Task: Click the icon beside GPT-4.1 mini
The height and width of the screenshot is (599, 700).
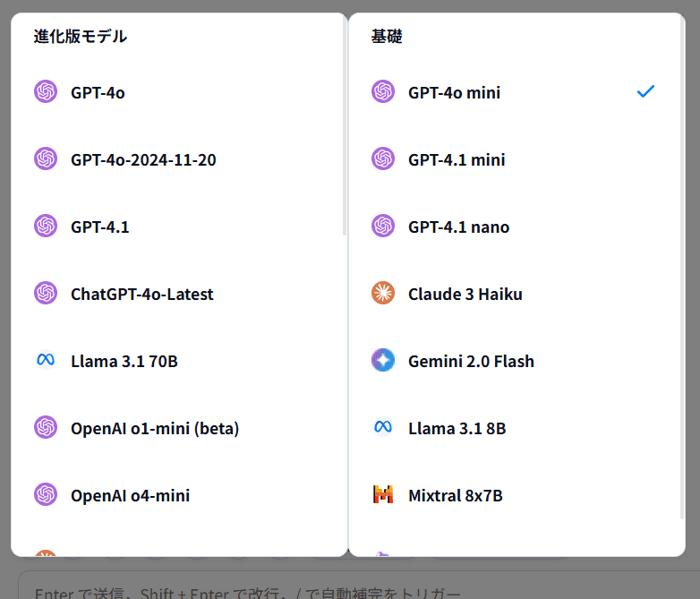Action: pyautogui.click(x=383, y=158)
